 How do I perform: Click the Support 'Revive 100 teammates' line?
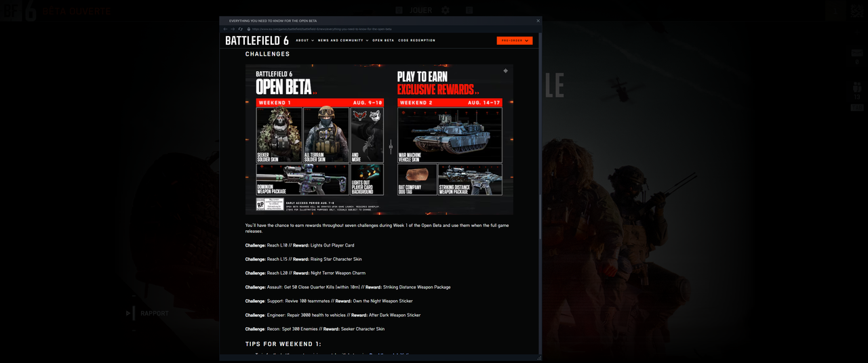329,301
